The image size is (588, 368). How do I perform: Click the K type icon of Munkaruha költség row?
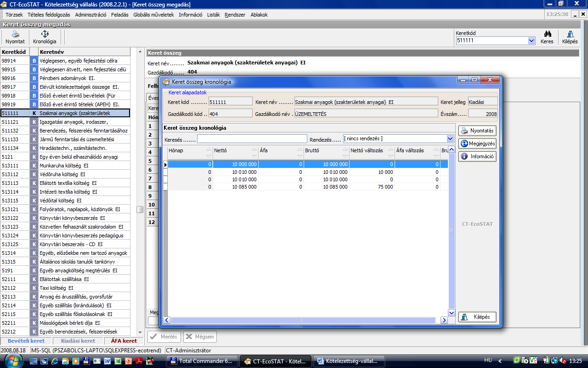(34, 165)
